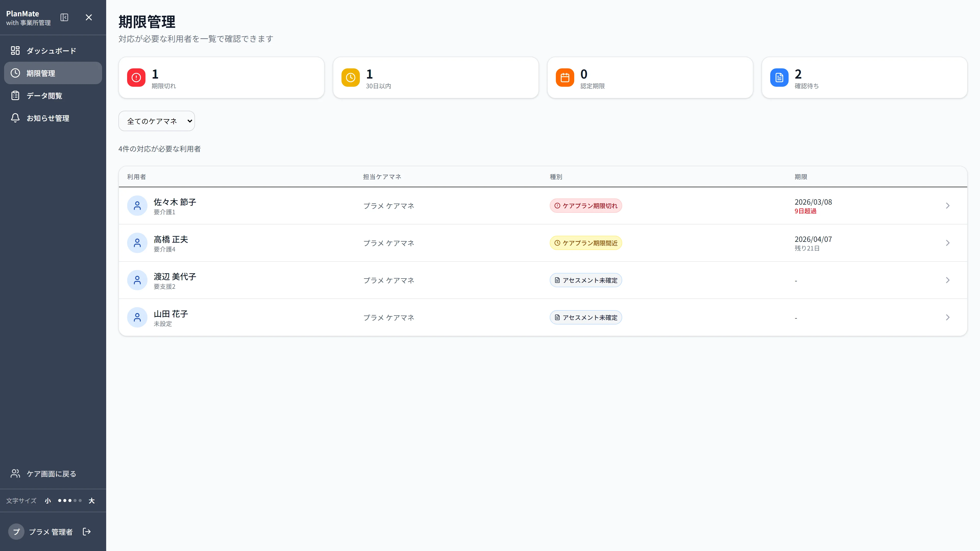Select 期限管理 in the sidebar

53,73
